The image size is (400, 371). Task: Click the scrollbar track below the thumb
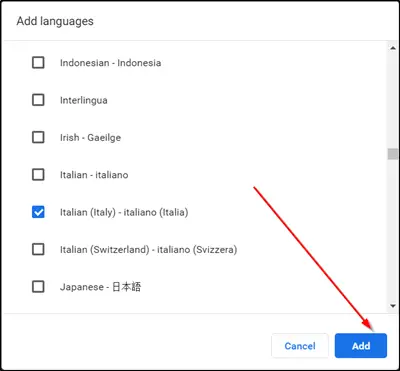click(x=393, y=230)
